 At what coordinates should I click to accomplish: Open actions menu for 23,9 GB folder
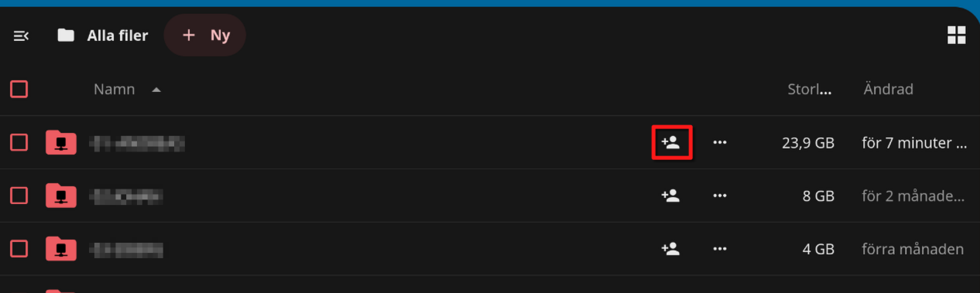point(720,142)
